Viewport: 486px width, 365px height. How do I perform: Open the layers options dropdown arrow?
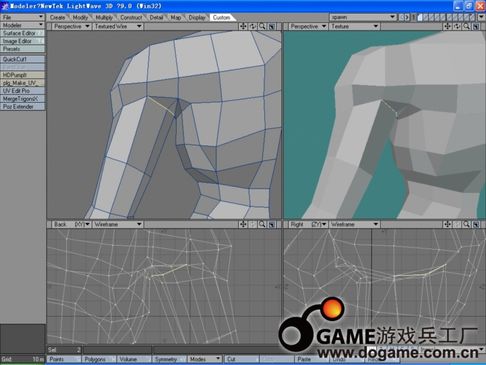(481, 17)
